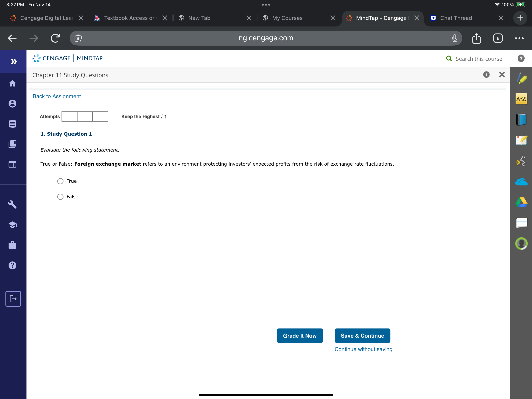Viewport: 532px width, 399px height.
Task: Open the flashcards app icon
Action: (521, 223)
